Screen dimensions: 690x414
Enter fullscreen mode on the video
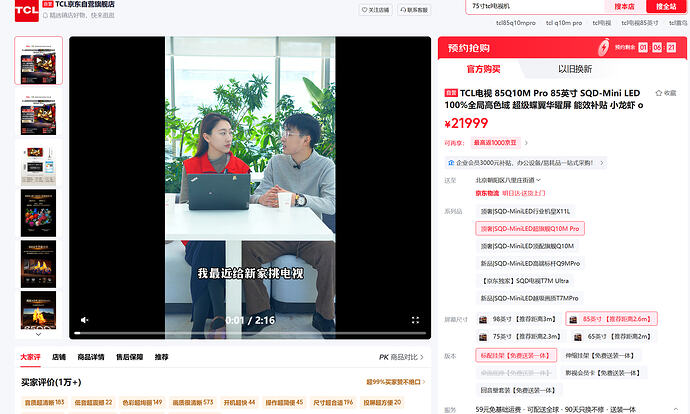click(x=415, y=320)
